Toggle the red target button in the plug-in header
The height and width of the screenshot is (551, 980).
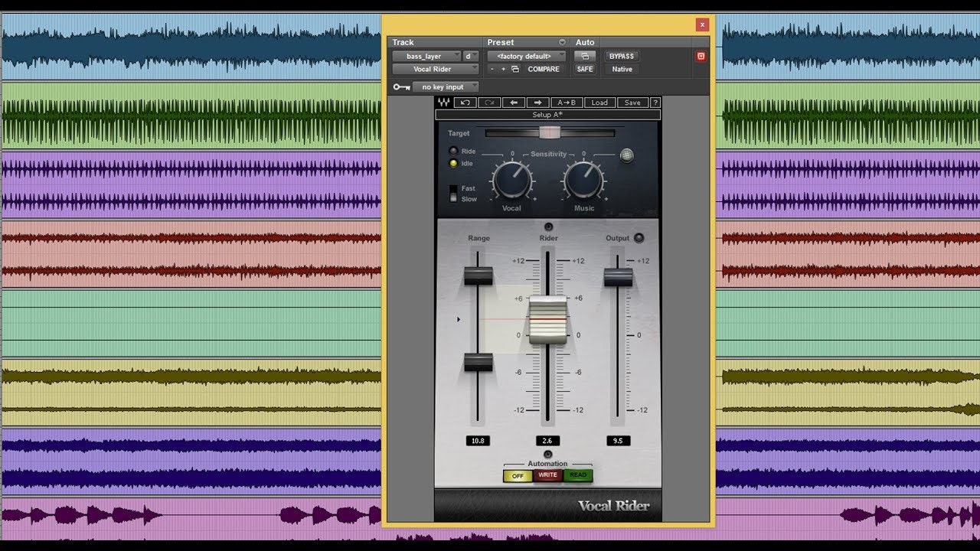700,56
